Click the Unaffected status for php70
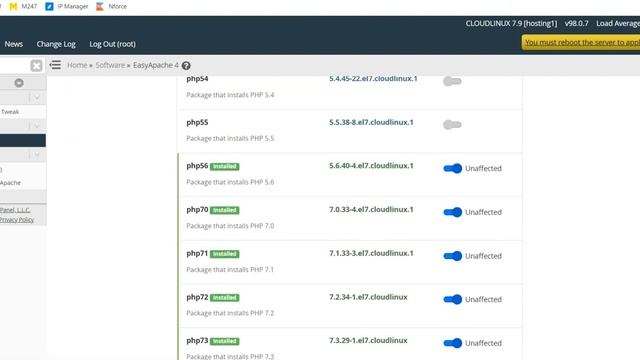Image resolution: width=640 pixels, height=360 pixels. (483, 212)
